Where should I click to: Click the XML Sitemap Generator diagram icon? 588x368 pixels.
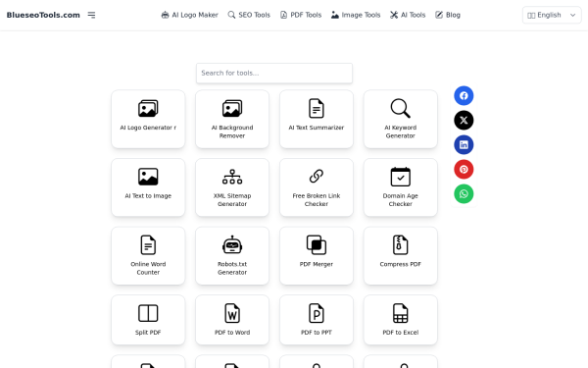pyautogui.click(x=232, y=177)
